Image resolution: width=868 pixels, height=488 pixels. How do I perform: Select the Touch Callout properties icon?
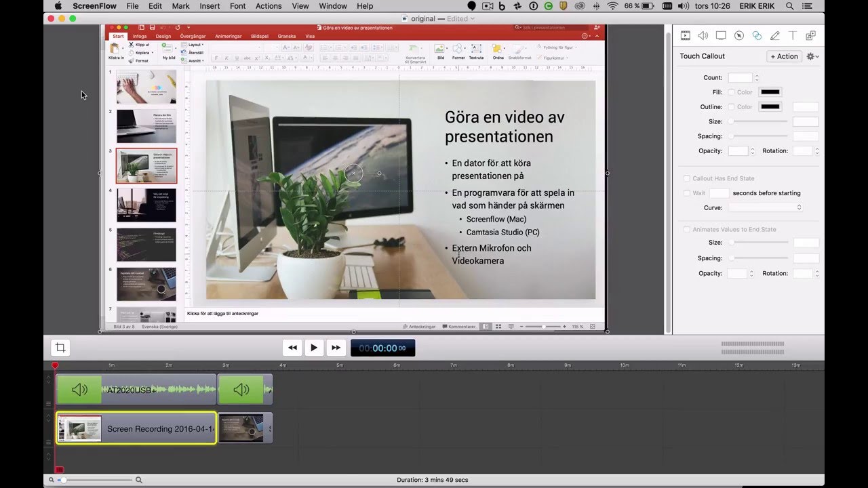tap(757, 35)
